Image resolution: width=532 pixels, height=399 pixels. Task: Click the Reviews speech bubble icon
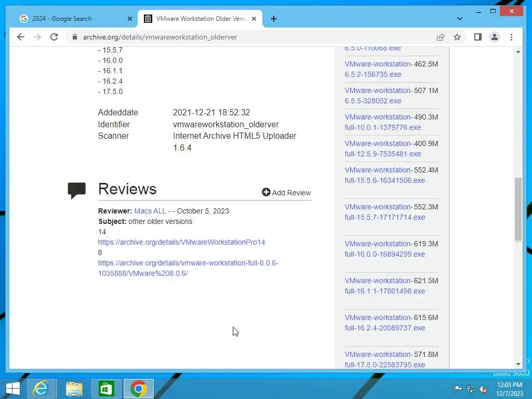click(77, 190)
